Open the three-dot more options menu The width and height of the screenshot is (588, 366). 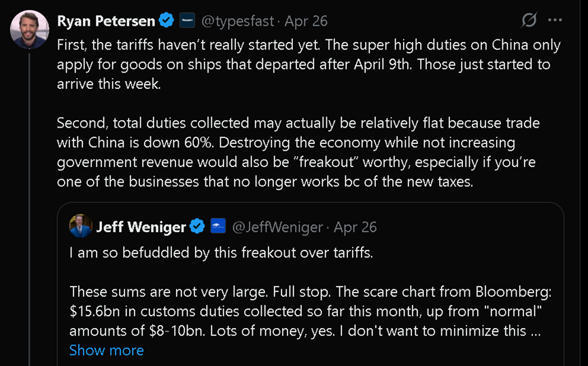(x=555, y=20)
